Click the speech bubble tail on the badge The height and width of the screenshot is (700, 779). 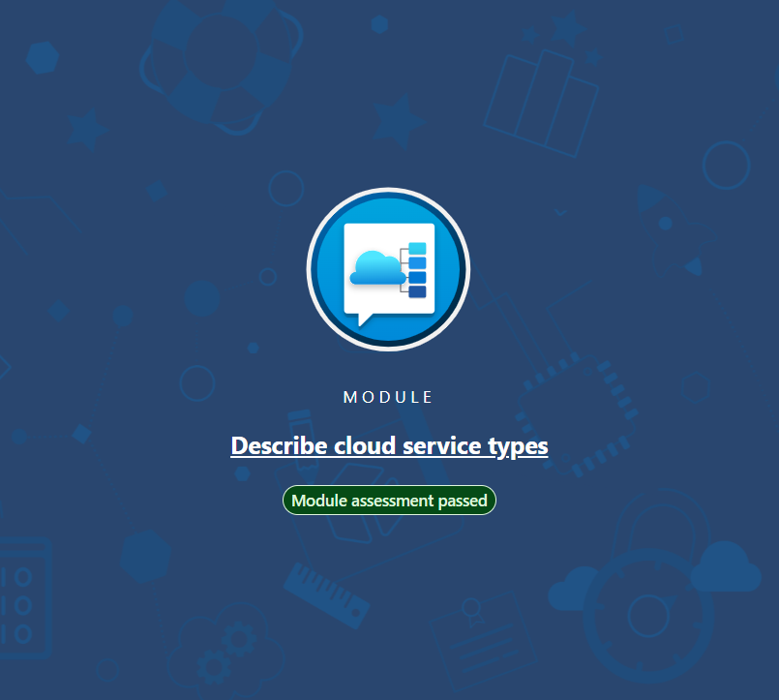click(365, 318)
